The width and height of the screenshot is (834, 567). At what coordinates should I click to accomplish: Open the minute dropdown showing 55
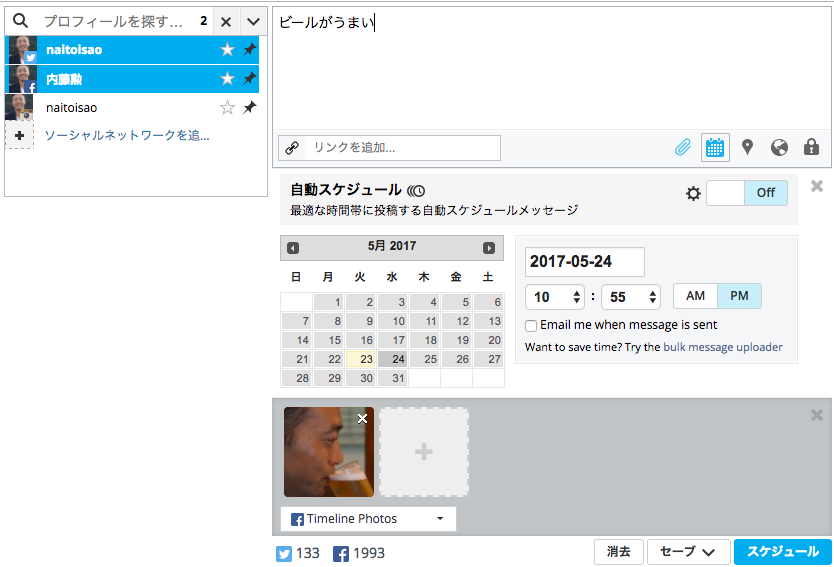point(631,297)
